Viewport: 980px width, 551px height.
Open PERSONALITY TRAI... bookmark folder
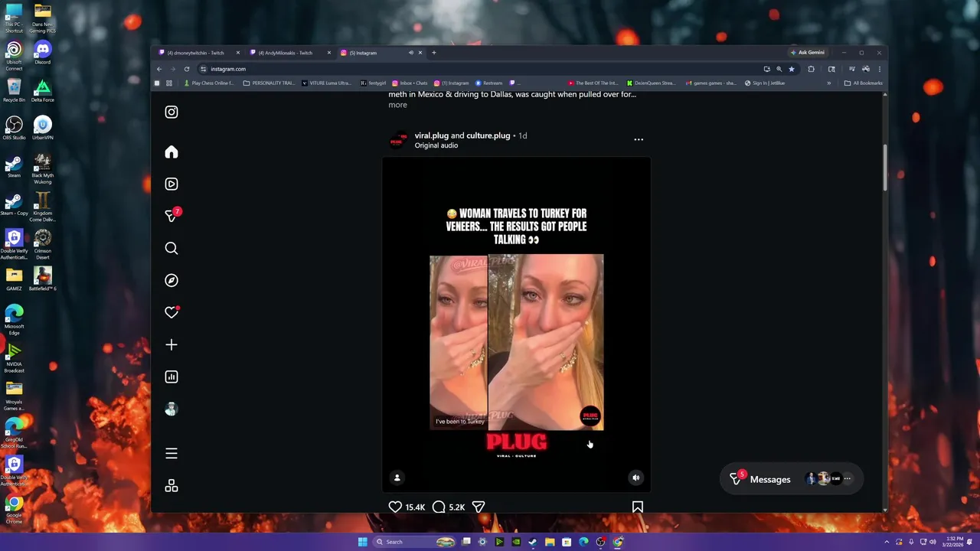[269, 83]
